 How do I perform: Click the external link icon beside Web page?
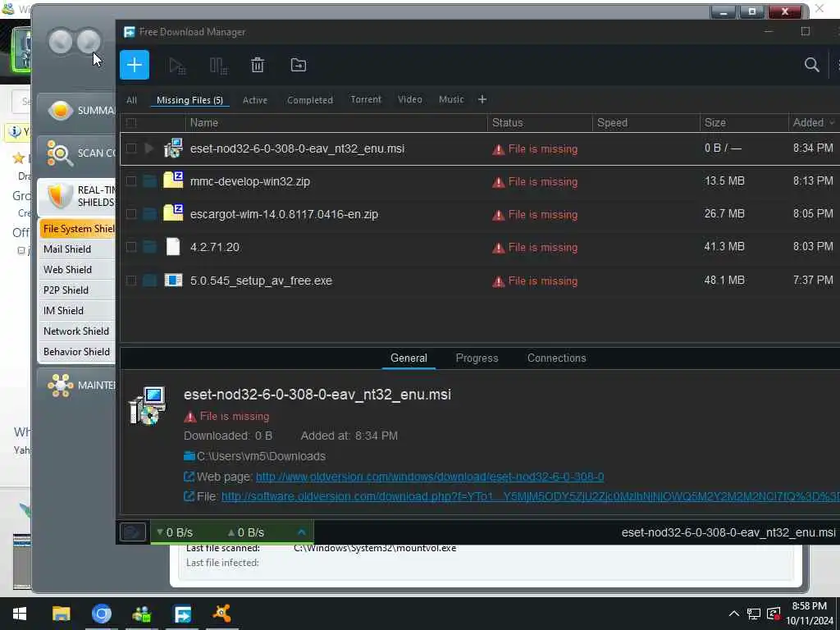click(x=189, y=477)
